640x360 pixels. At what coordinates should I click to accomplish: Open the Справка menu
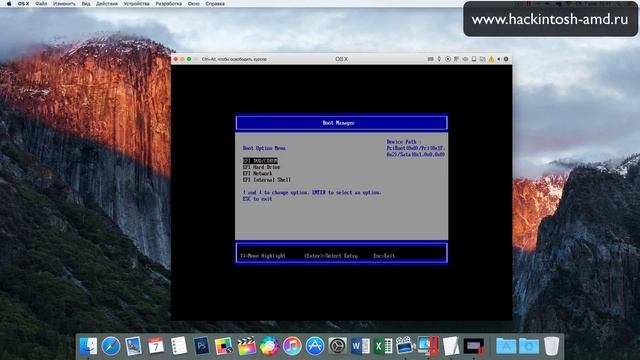tap(215, 4)
